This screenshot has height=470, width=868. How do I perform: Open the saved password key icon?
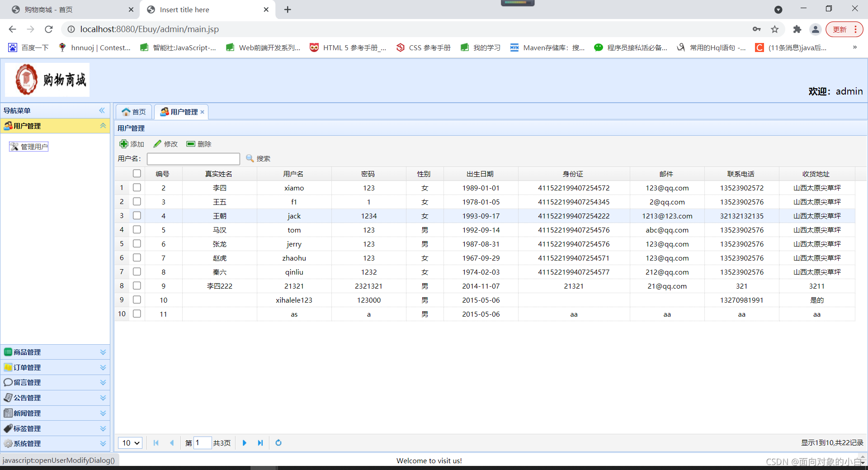pyautogui.click(x=757, y=29)
